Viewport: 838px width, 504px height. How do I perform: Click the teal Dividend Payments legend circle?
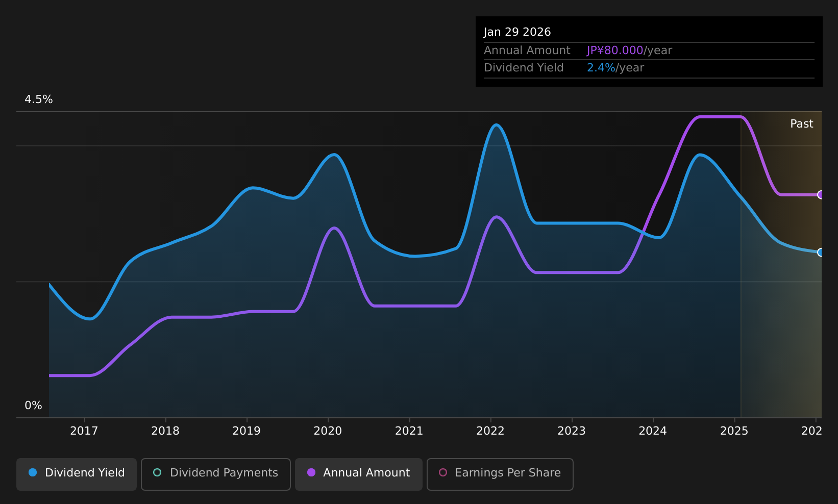coord(157,472)
